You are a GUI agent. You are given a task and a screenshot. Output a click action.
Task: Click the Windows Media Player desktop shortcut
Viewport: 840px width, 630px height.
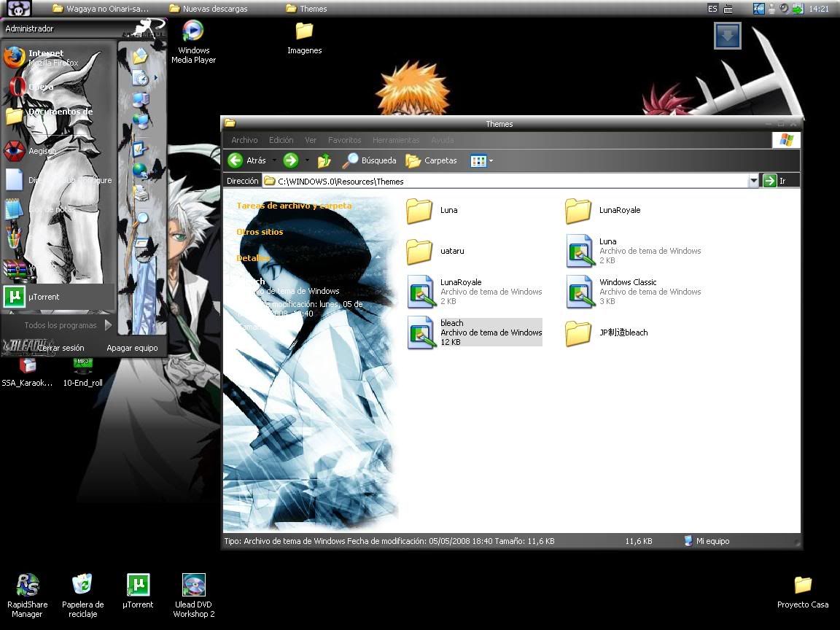[193, 42]
